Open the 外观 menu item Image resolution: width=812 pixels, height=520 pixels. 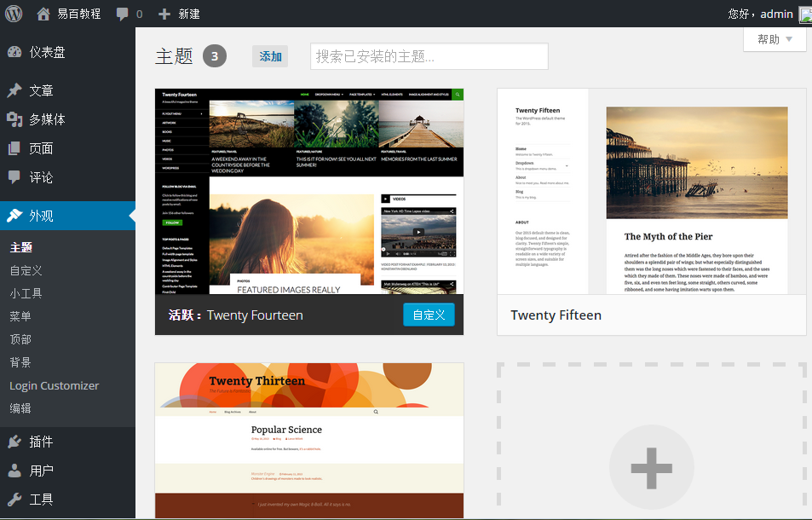click(68, 216)
